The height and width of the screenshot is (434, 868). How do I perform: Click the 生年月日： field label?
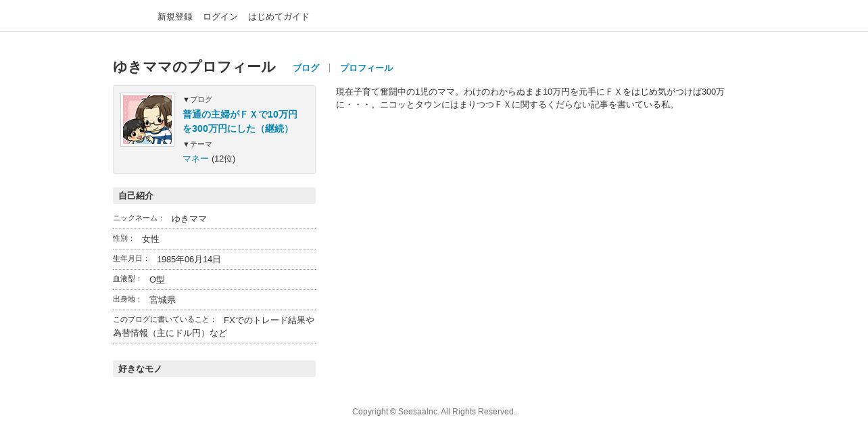131,259
